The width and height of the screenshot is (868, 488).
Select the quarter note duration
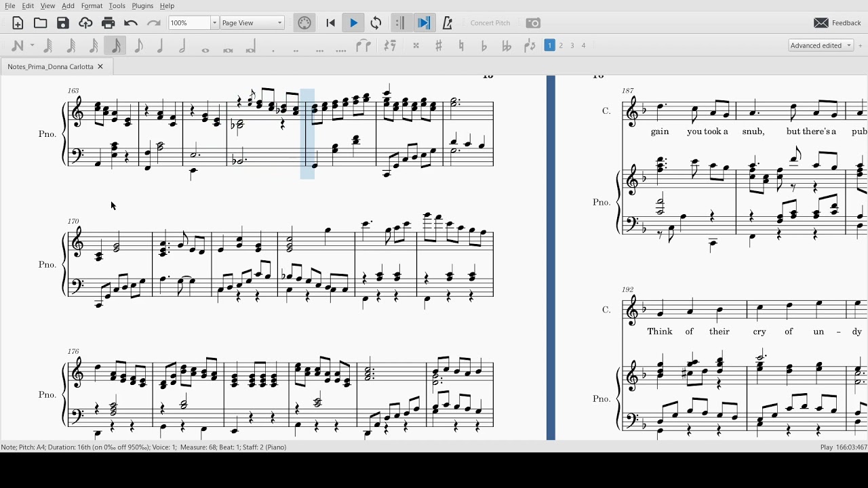pyautogui.click(x=161, y=45)
